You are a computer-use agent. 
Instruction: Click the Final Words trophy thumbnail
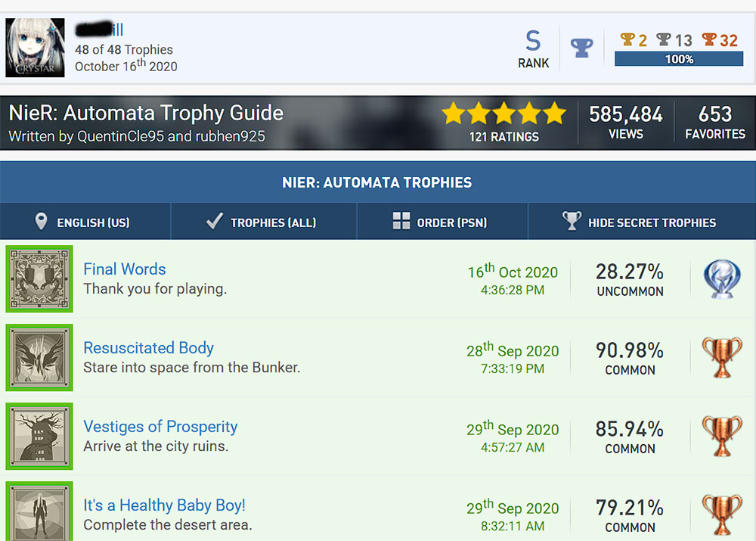point(39,278)
